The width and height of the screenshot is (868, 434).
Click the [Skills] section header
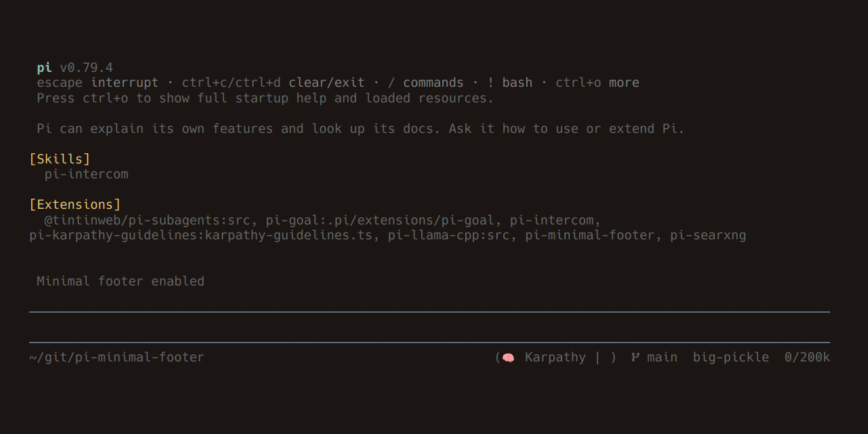point(60,159)
